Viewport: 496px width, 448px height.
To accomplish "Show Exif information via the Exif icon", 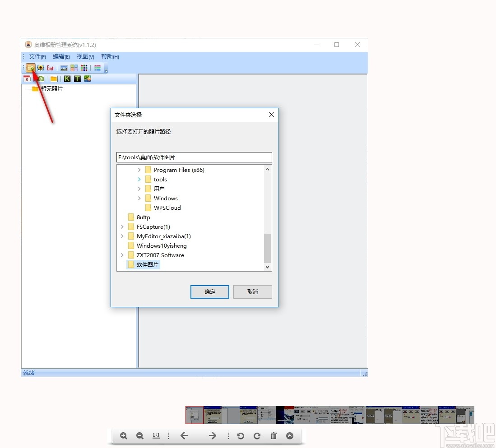I will [x=50, y=68].
